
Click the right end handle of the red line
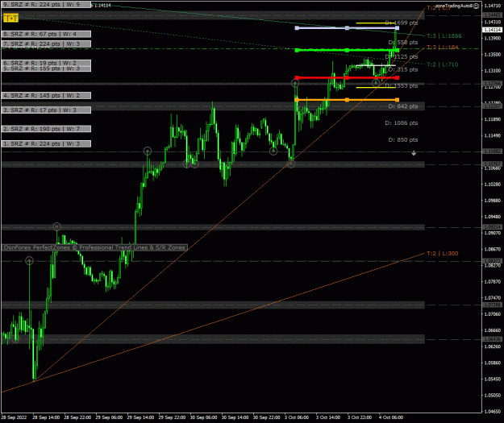click(398, 77)
